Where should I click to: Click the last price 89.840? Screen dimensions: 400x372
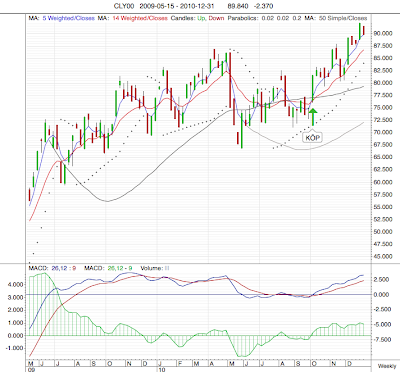tap(238, 6)
